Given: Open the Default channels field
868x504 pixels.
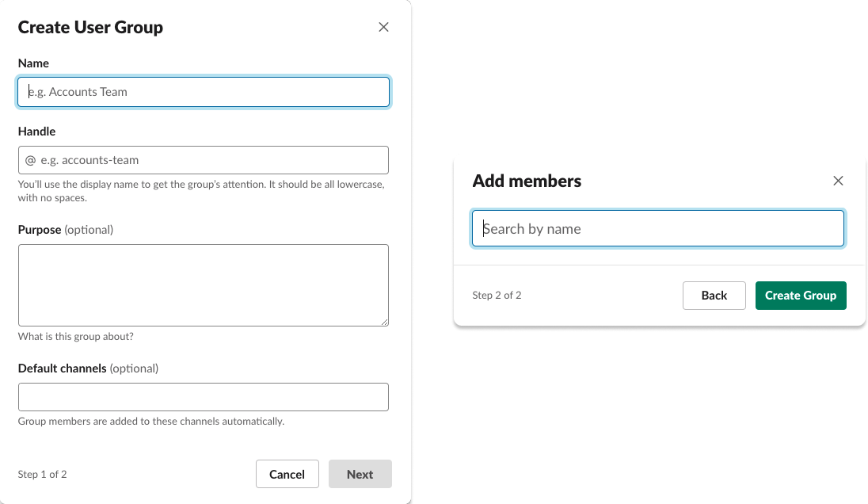Looking at the screenshot, I should (x=203, y=397).
